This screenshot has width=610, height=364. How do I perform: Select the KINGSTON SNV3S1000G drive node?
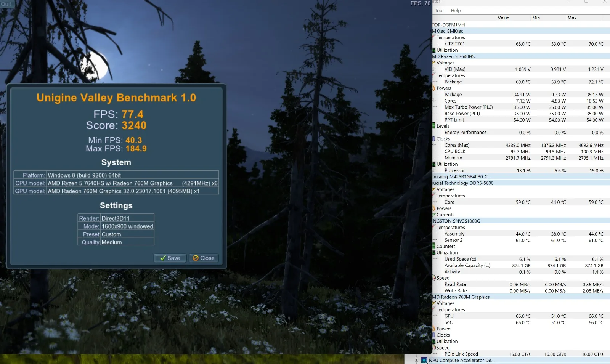point(521,221)
